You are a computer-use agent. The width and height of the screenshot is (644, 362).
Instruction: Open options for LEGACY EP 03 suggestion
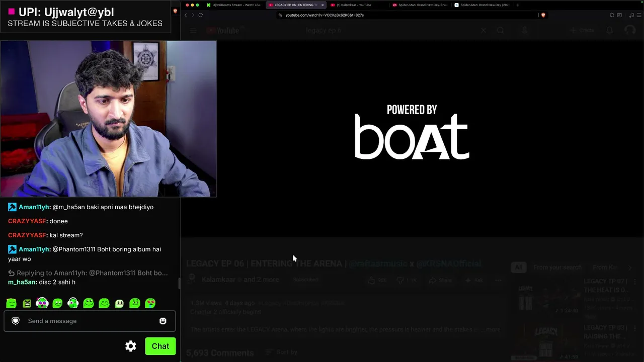pos(635,328)
